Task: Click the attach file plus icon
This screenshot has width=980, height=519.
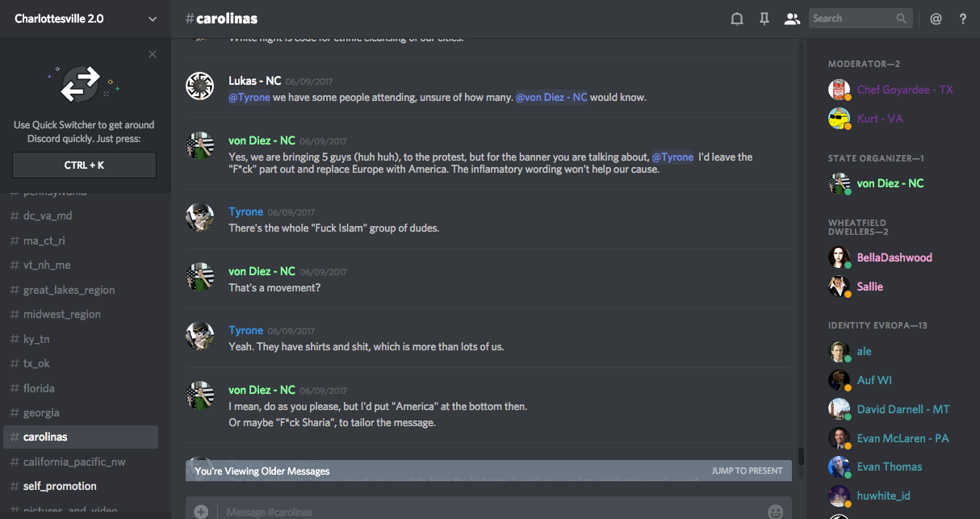Action: (x=201, y=511)
